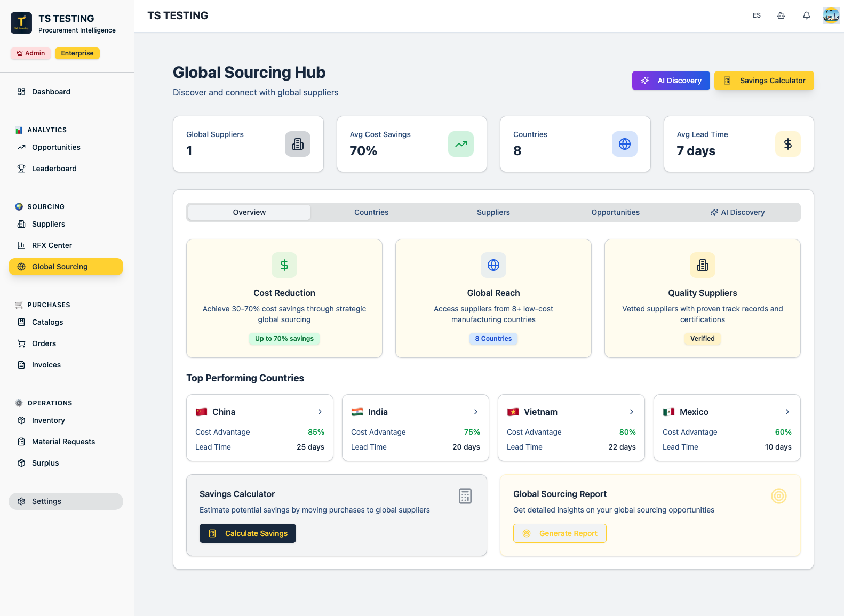This screenshot has height=616, width=844.
Task: Click the Up to 70% savings badge
Action: [x=284, y=339]
